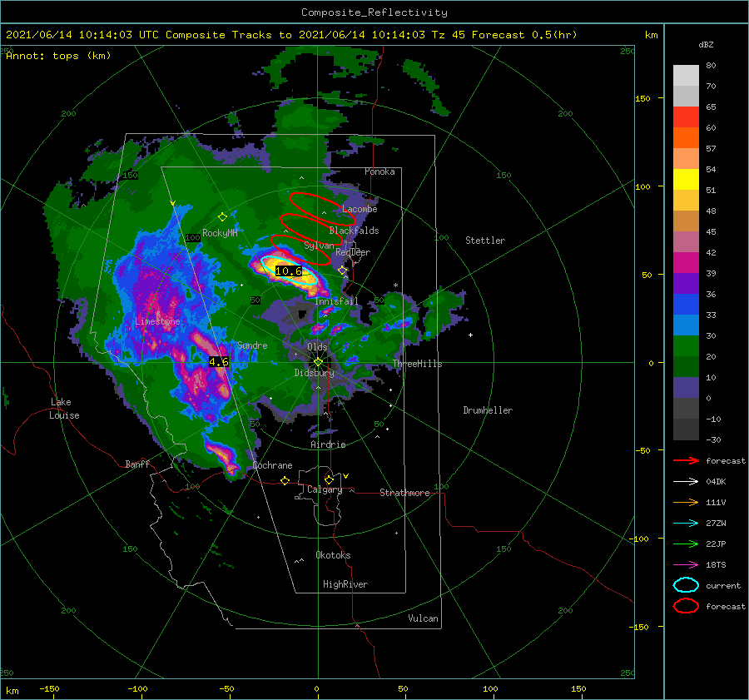This screenshot has height=700, width=749.
Task: Click the Didsbury town label
Action: (314, 373)
